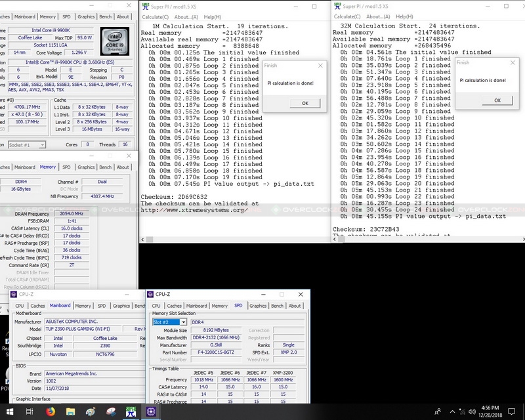Image resolution: width=525 pixels, height=420 pixels.
Task: Click the Intel Core i9 logo image
Action: 115,41
